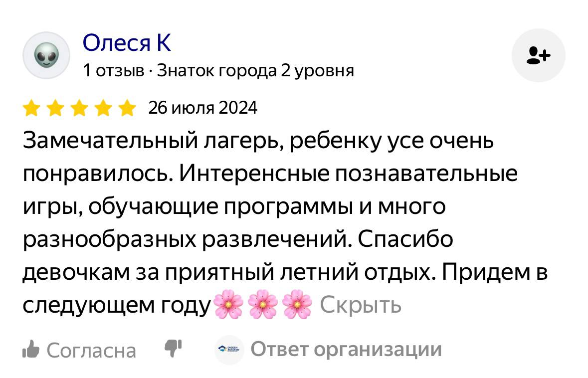Viewport: 588px width, 378px height.
Task: Set rating using the star slider
Action: pyautogui.click(x=79, y=107)
